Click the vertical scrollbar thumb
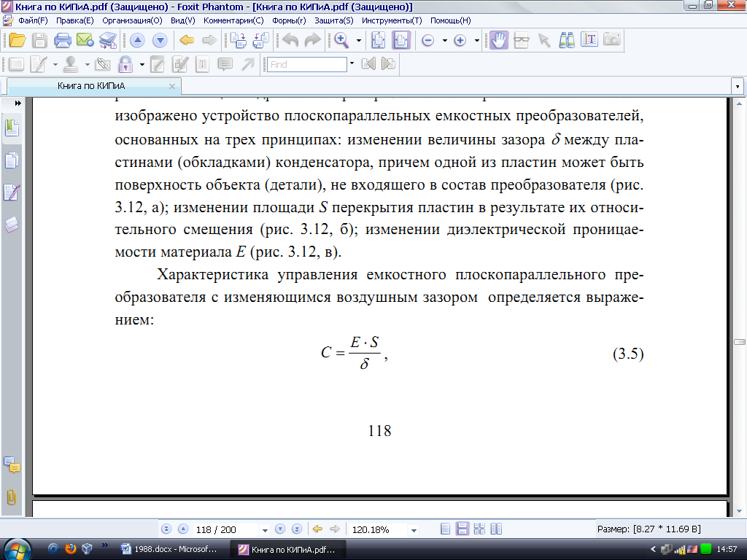The width and height of the screenshot is (747, 560). coord(740,342)
